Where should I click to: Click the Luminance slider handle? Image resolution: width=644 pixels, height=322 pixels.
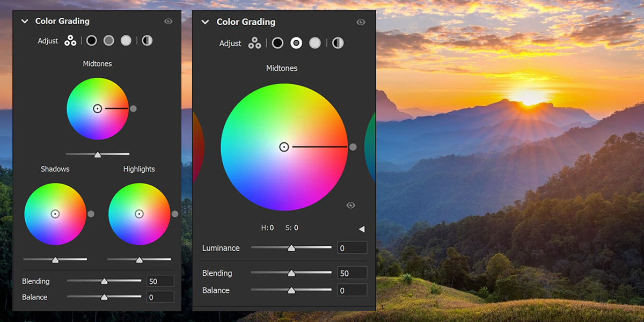pyautogui.click(x=291, y=247)
